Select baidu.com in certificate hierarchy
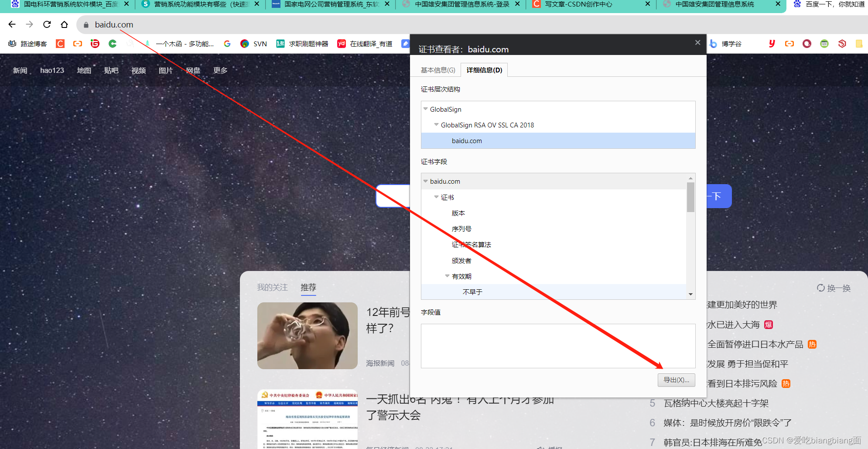Image resolution: width=868 pixels, height=449 pixels. 558,141
